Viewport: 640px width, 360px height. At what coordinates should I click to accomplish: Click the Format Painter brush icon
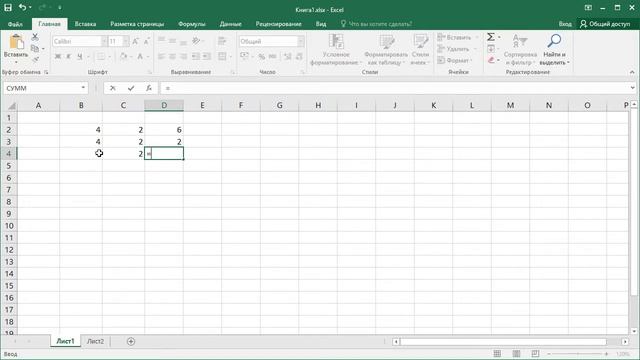point(35,60)
